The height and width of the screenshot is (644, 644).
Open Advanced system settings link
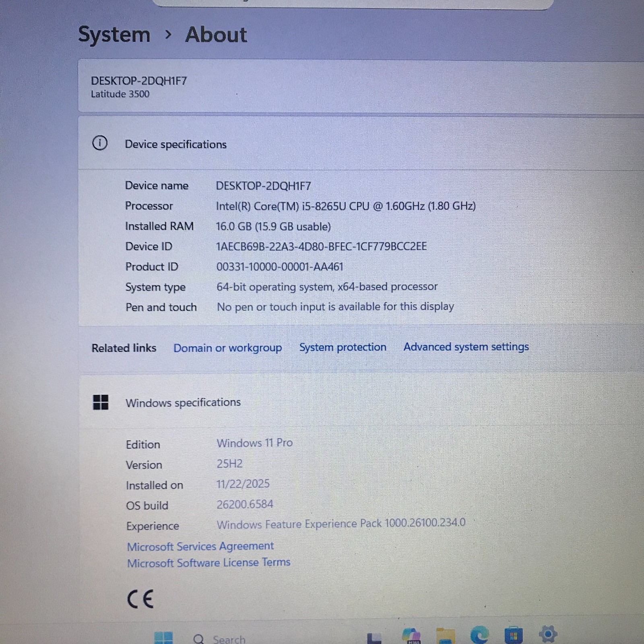pos(466,347)
